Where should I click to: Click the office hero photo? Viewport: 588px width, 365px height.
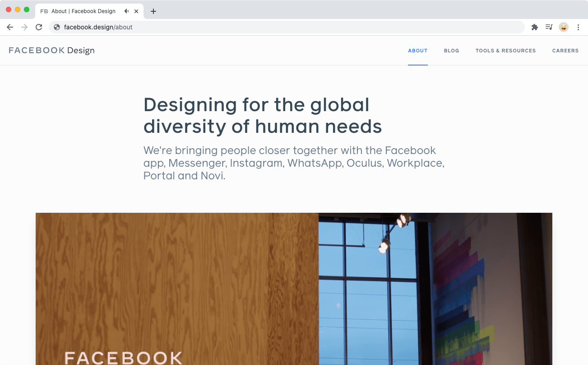pos(294,289)
